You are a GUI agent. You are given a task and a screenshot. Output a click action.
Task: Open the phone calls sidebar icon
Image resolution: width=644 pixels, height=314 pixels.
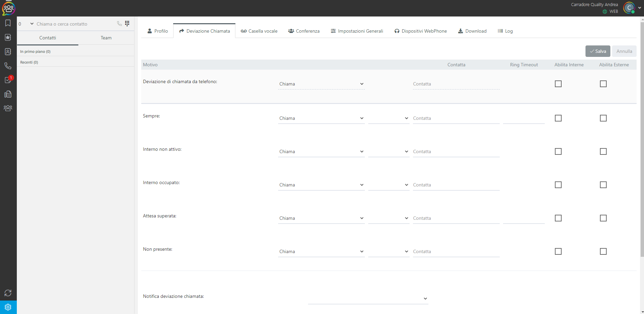[x=8, y=66]
